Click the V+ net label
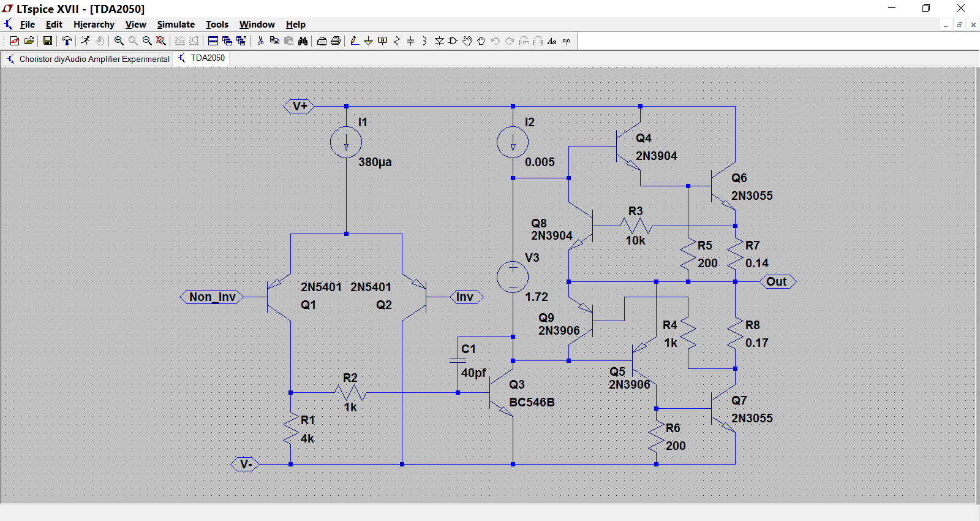The image size is (980, 521). tap(300, 106)
